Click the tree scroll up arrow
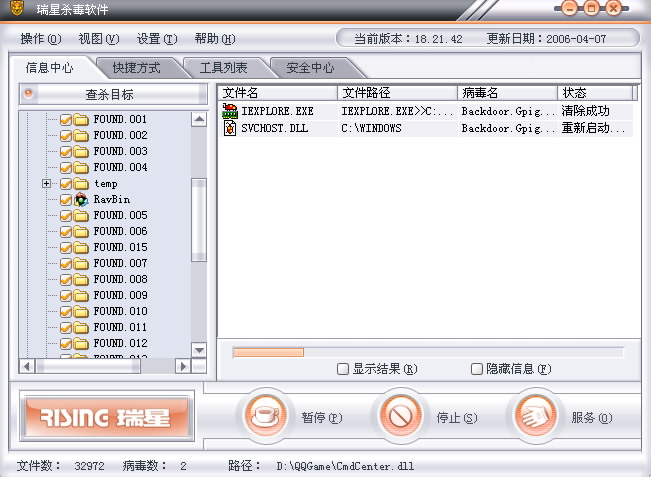 199,120
